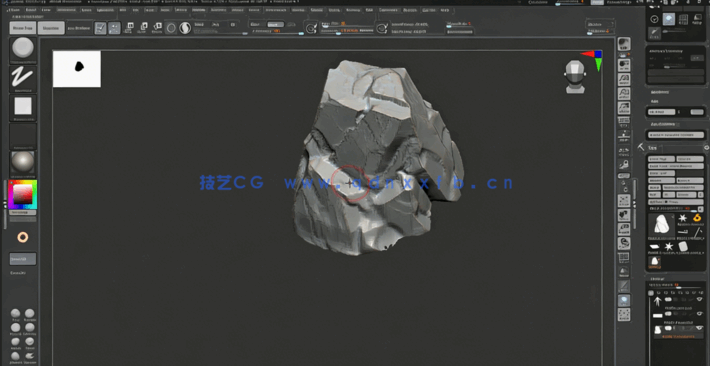Click the grid icon in the top right panel
This screenshot has width=710, height=366.
coord(683,19)
